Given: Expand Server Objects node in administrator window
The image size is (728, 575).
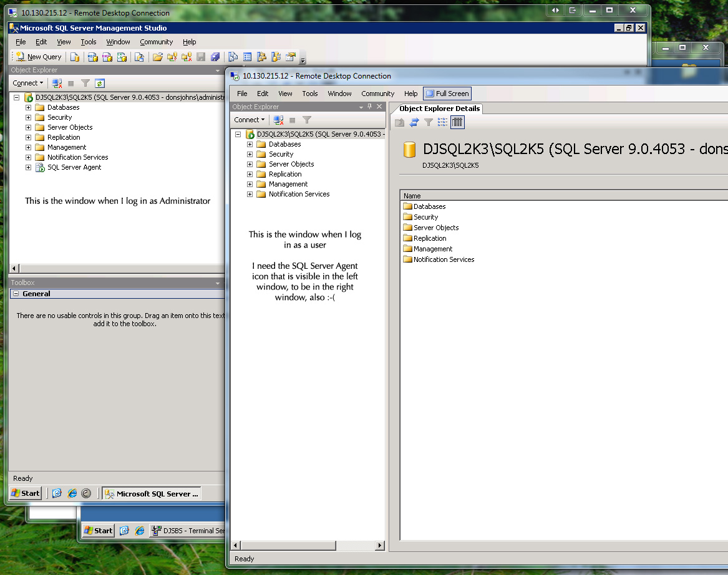Looking at the screenshot, I should coord(28,127).
